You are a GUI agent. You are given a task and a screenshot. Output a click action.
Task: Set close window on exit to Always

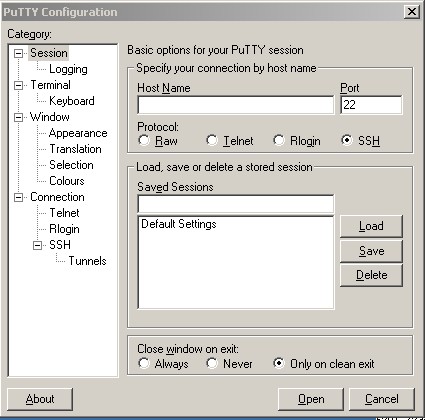tap(144, 363)
